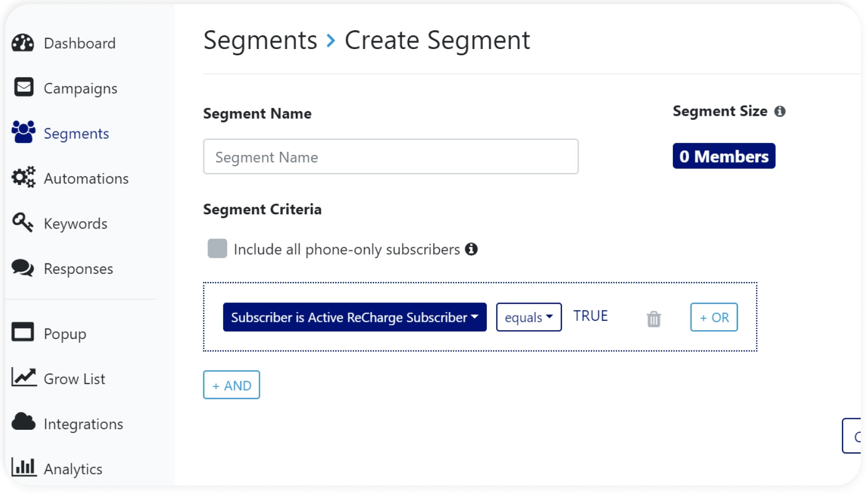Image resolution: width=868 pixels, height=495 pixels.
Task: Click the Automations gears icon
Action: point(23,177)
